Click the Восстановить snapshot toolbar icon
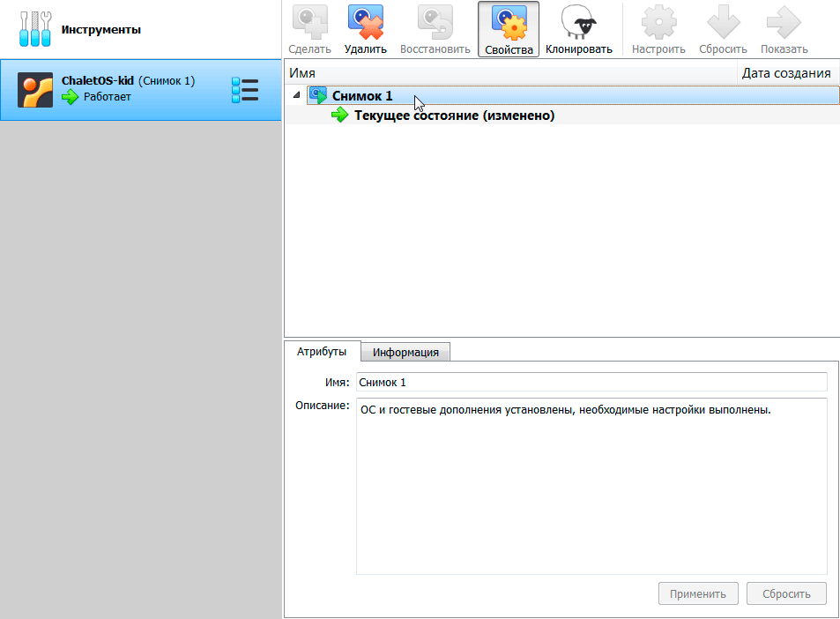The height and width of the screenshot is (619, 840). coord(435,23)
